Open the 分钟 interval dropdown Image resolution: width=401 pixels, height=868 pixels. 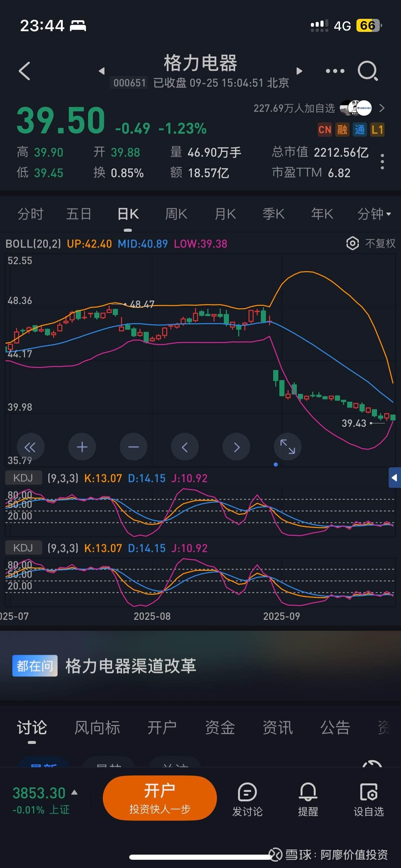(374, 214)
